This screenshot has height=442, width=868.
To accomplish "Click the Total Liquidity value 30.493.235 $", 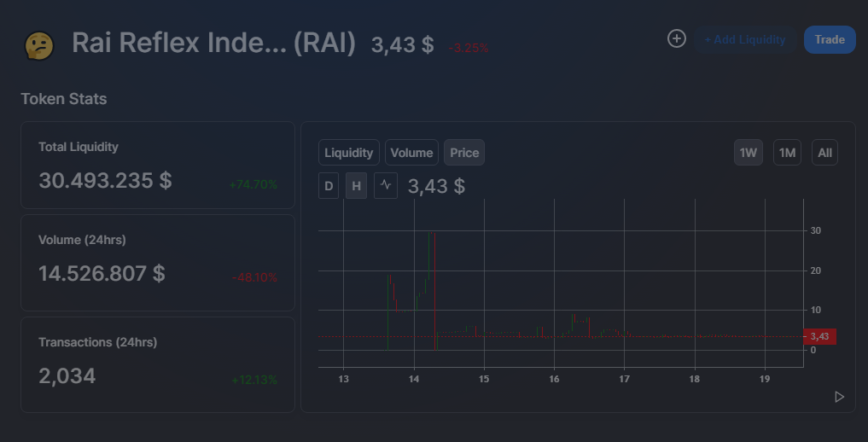I will coord(105,180).
